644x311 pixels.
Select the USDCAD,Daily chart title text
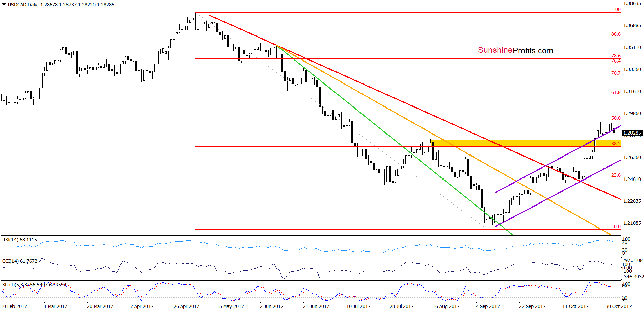pos(23,5)
